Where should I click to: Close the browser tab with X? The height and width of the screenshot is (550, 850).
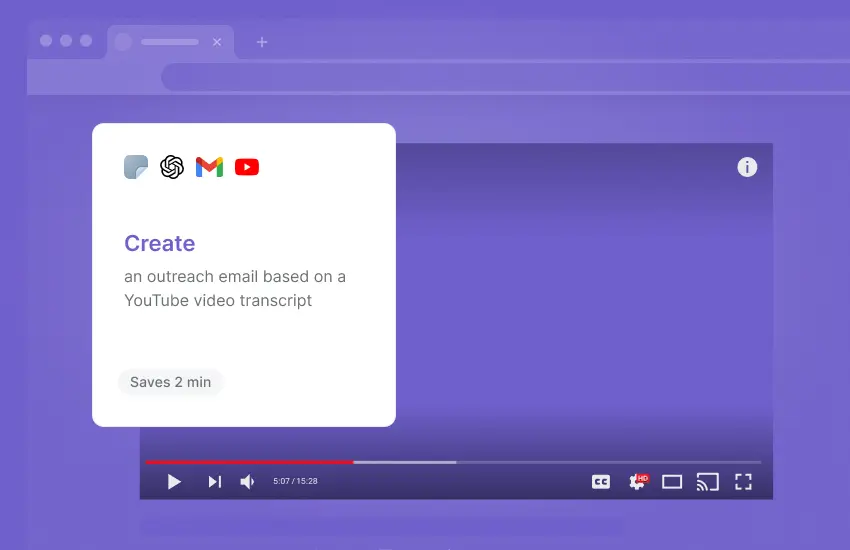[x=217, y=42]
